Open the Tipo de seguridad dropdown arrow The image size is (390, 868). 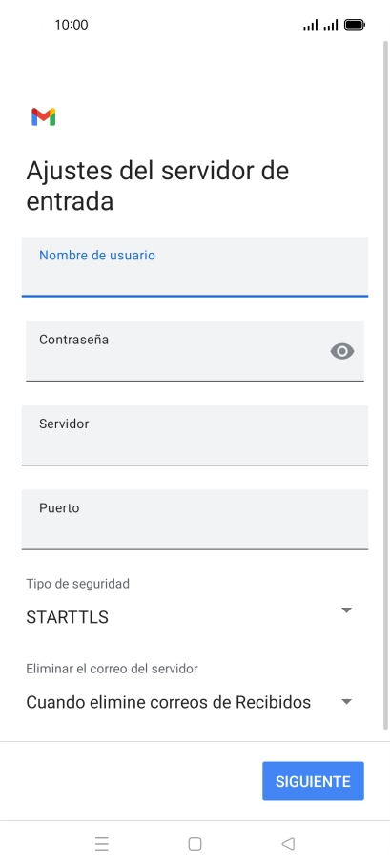[x=346, y=610]
